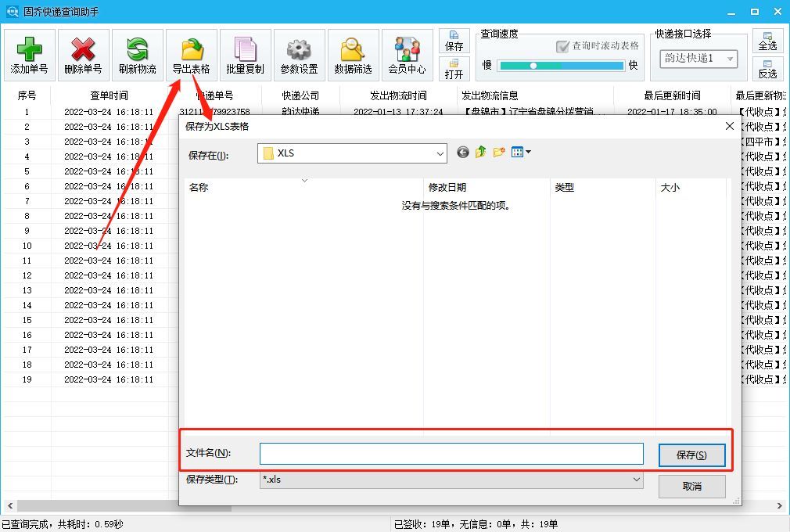Expand the 保存类型 *.xls dropdown

(637, 480)
